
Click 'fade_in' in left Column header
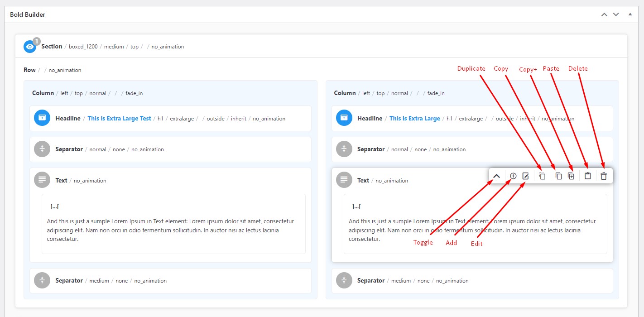pos(134,93)
